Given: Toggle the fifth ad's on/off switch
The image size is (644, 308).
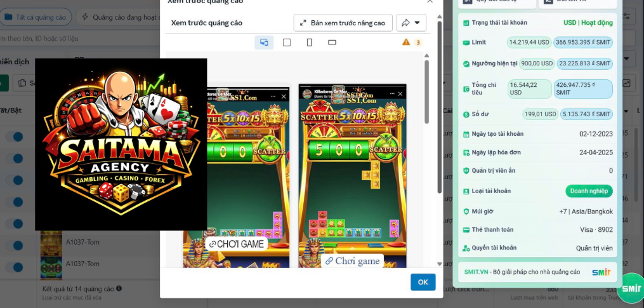Looking at the screenshot, I should click(x=15, y=224).
